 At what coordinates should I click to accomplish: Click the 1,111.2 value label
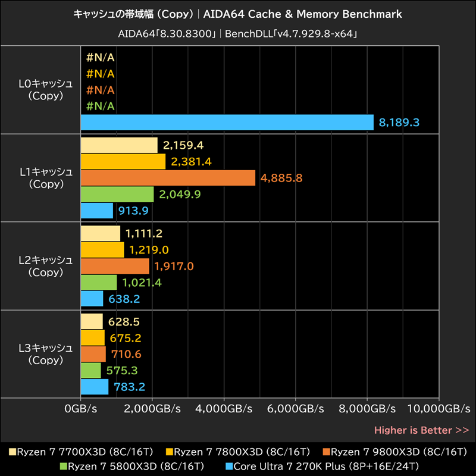(x=144, y=234)
